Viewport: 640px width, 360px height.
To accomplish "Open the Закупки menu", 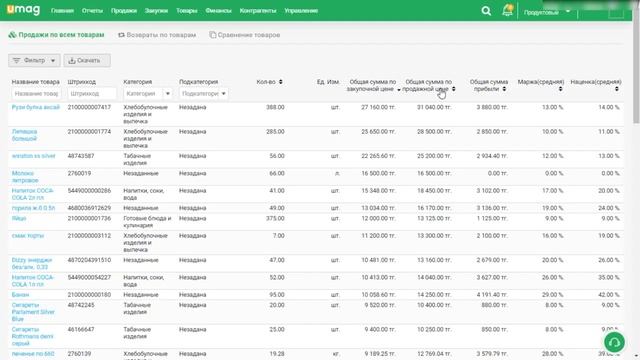I will tap(156, 11).
